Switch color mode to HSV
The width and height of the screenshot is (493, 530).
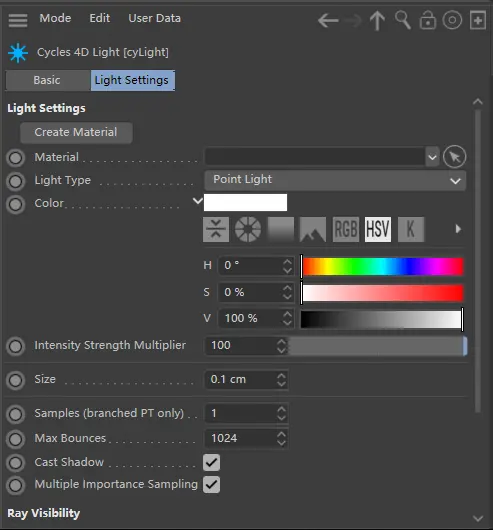(x=378, y=230)
